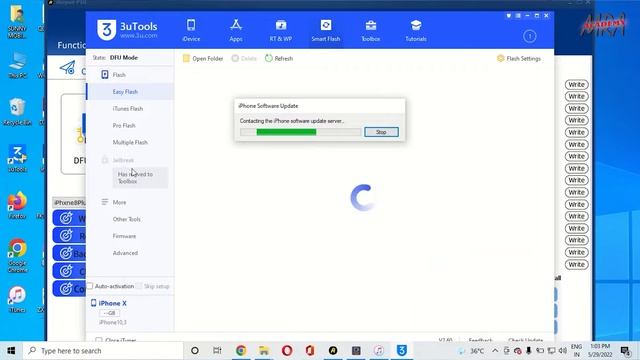Select the More group in sidebar

[x=119, y=202]
